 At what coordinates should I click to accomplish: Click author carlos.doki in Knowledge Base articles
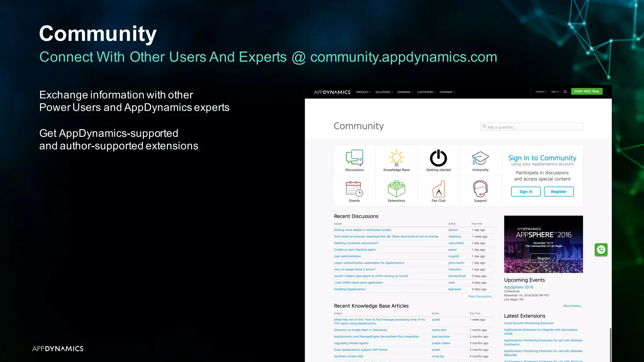[439, 330]
